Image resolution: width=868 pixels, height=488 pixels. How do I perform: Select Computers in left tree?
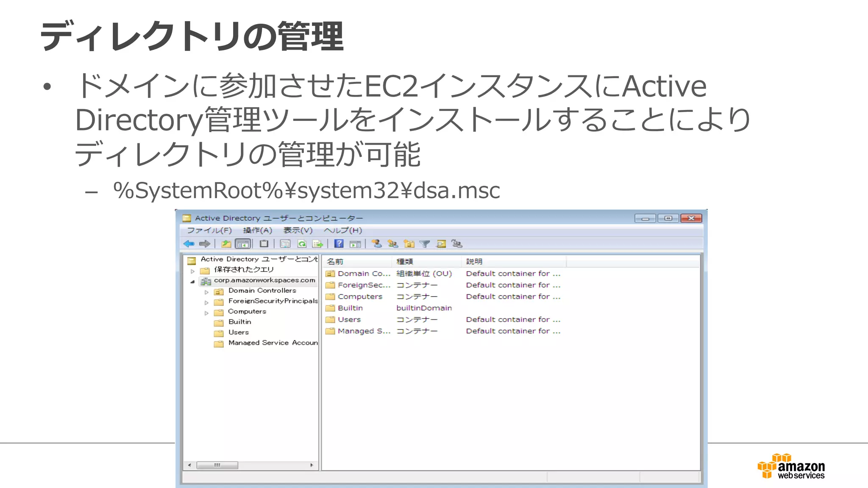pyautogui.click(x=247, y=311)
